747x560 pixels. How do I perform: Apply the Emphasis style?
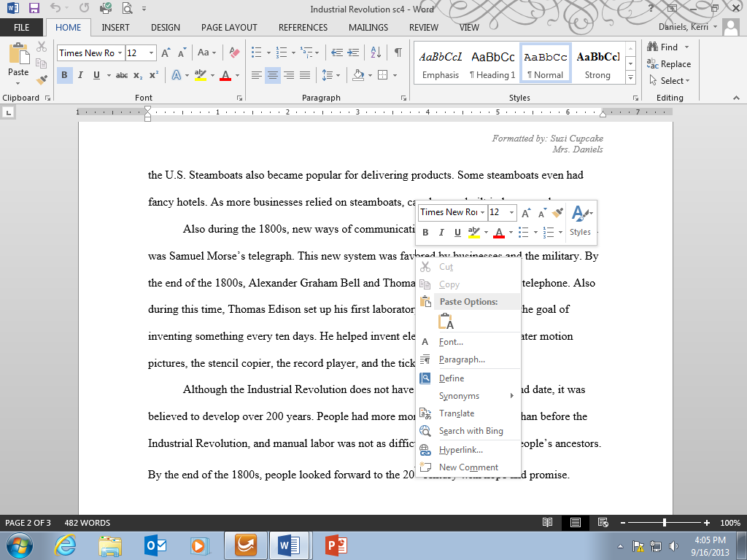click(440, 64)
